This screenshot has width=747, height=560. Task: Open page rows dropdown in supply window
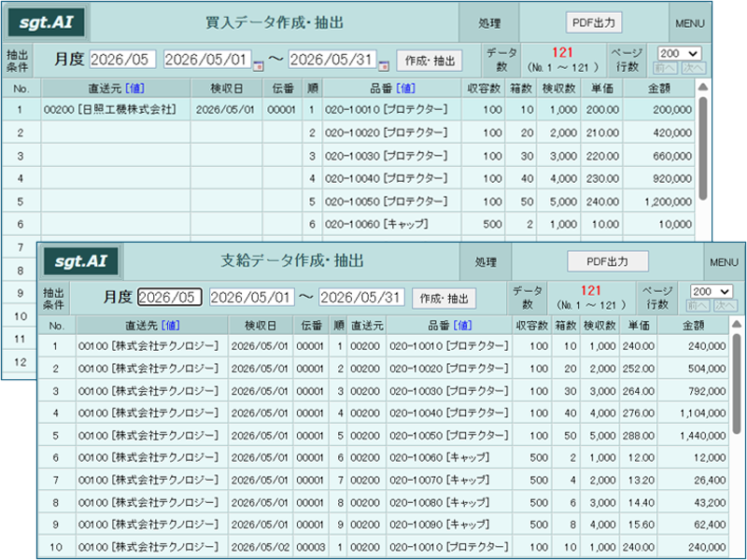pyautogui.click(x=712, y=291)
